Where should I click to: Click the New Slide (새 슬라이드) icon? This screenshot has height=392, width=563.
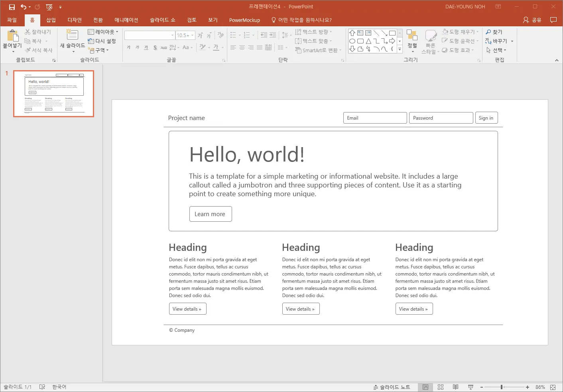click(x=72, y=35)
